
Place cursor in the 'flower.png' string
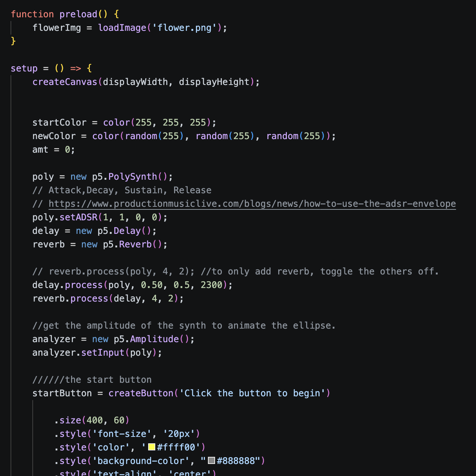[185, 28]
